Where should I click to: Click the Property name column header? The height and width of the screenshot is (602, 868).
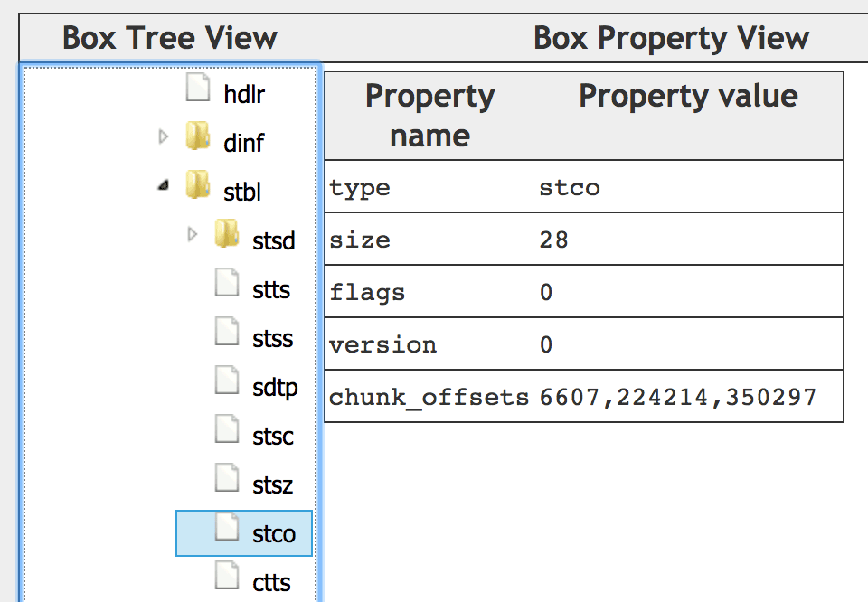(x=429, y=116)
